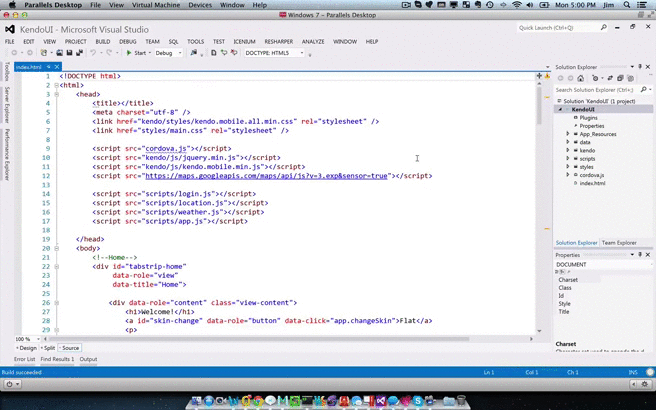Switch to the Team Explorer tab
Screen dimensions: 656x410
[x=619, y=243]
